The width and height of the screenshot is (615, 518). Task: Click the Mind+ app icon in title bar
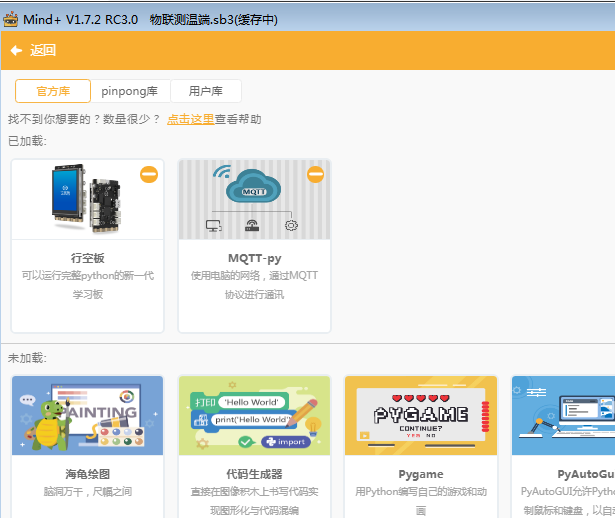point(11,19)
